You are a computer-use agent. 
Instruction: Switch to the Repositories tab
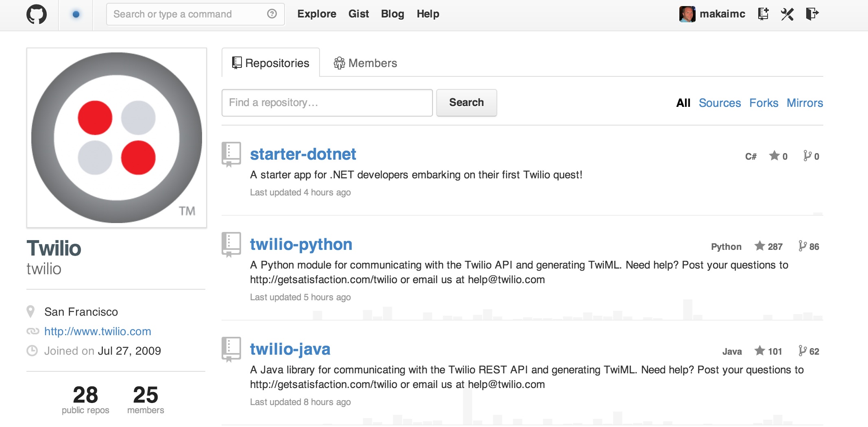click(x=271, y=63)
